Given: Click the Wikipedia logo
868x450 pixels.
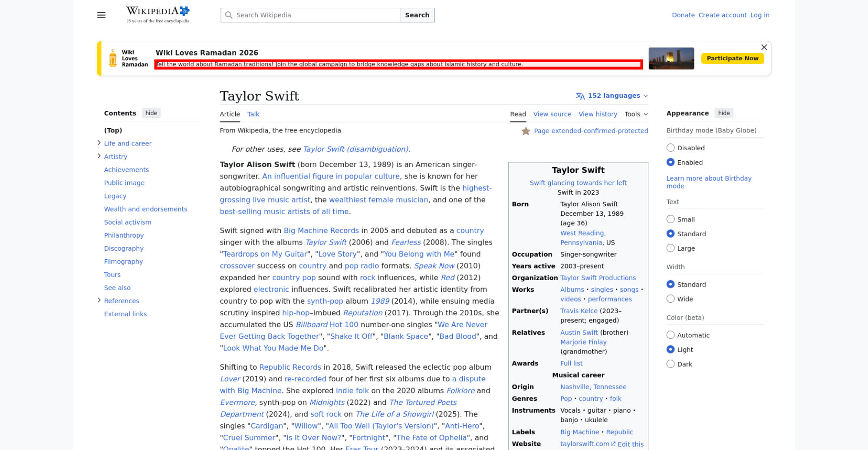Looking at the screenshot, I should (158, 15).
